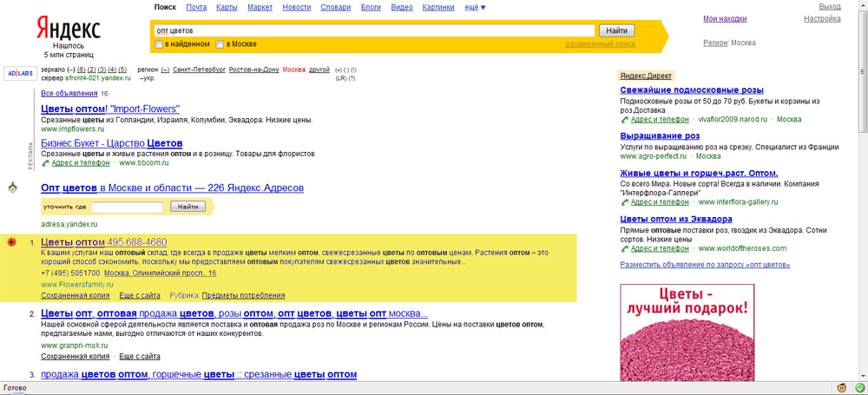This screenshot has height=395, width=868.
Task: Select region Ростов-на-Дону in AdLabs bar
Action: click(x=254, y=69)
